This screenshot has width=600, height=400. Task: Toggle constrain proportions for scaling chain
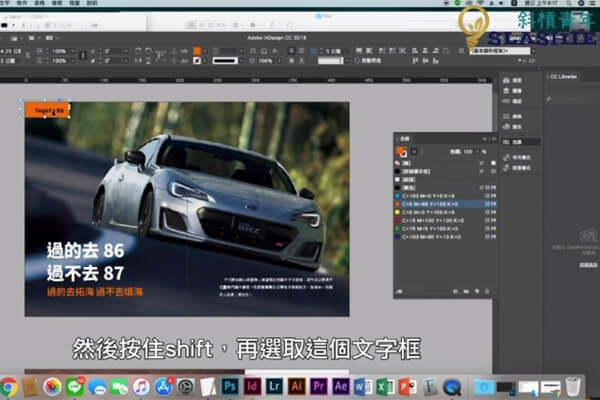point(83,56)
